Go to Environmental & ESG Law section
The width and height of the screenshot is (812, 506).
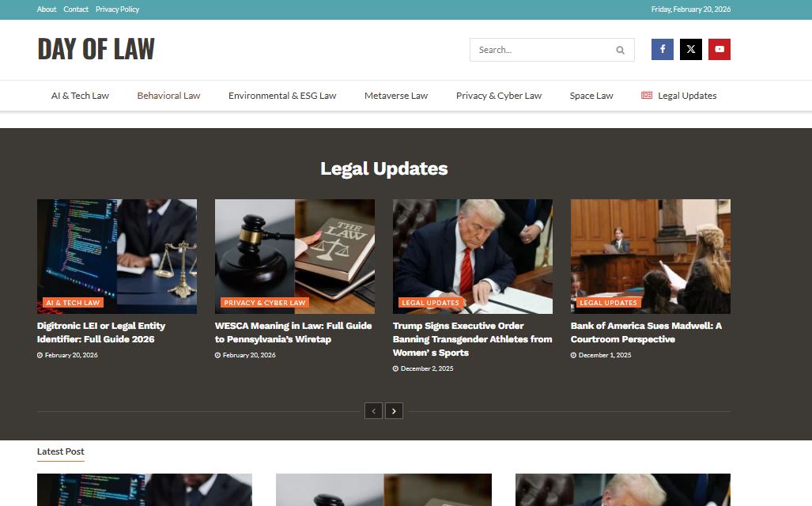coord(282,96)
